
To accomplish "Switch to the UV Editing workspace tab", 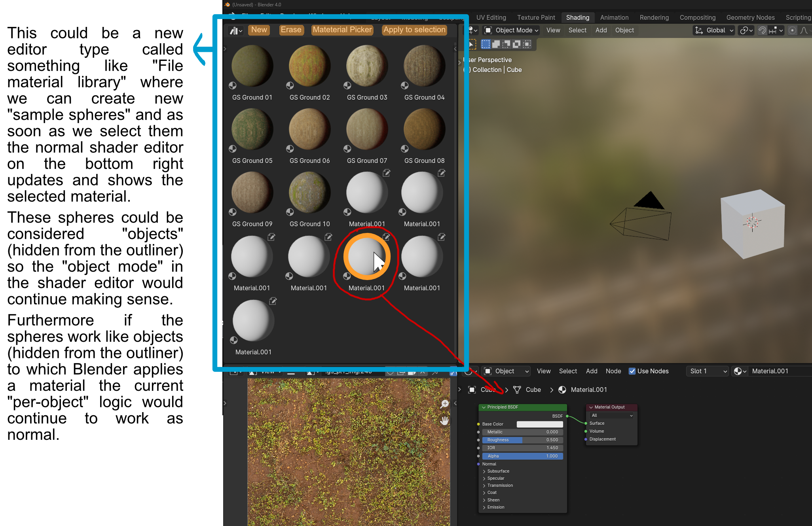I will click(491, 17).
